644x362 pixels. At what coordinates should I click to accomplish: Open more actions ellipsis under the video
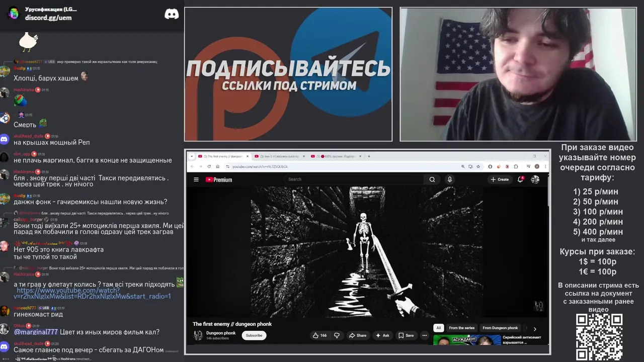tap(425, 335)
